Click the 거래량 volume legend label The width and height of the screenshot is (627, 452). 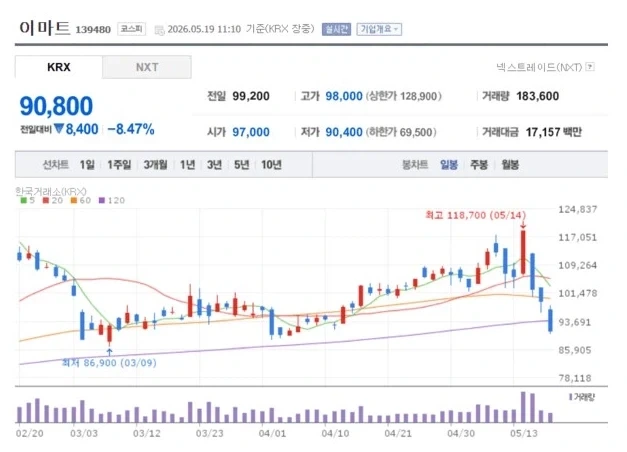(582, 397)
